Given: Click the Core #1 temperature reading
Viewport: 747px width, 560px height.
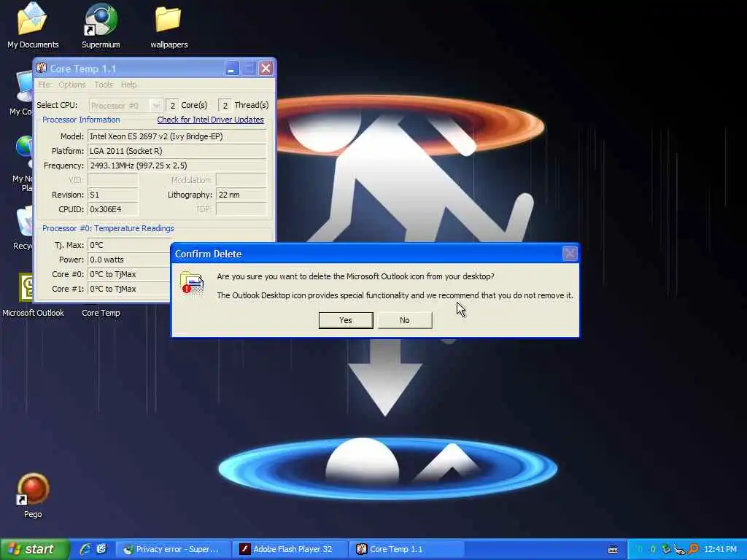Looking at the screenshot, I should pos(128,289).
